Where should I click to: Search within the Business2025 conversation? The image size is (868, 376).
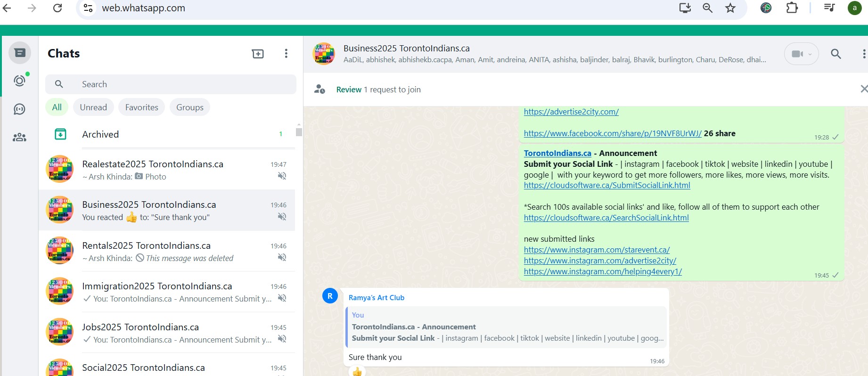[x=835, y=54]
